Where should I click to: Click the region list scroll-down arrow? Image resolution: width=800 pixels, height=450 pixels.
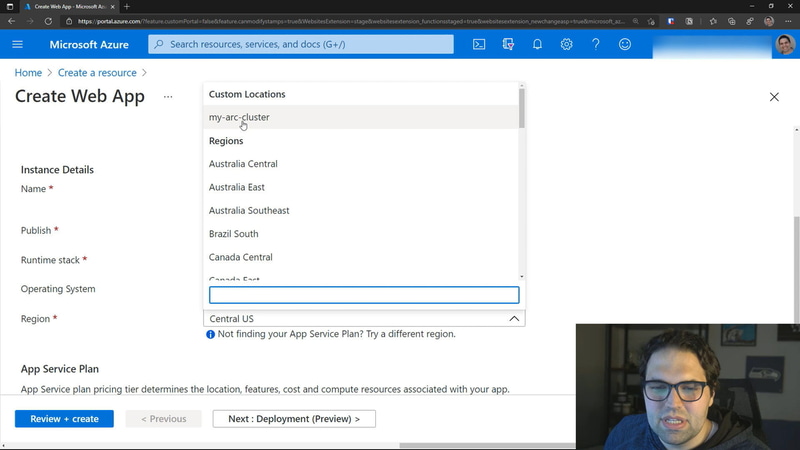coord(521,277)
